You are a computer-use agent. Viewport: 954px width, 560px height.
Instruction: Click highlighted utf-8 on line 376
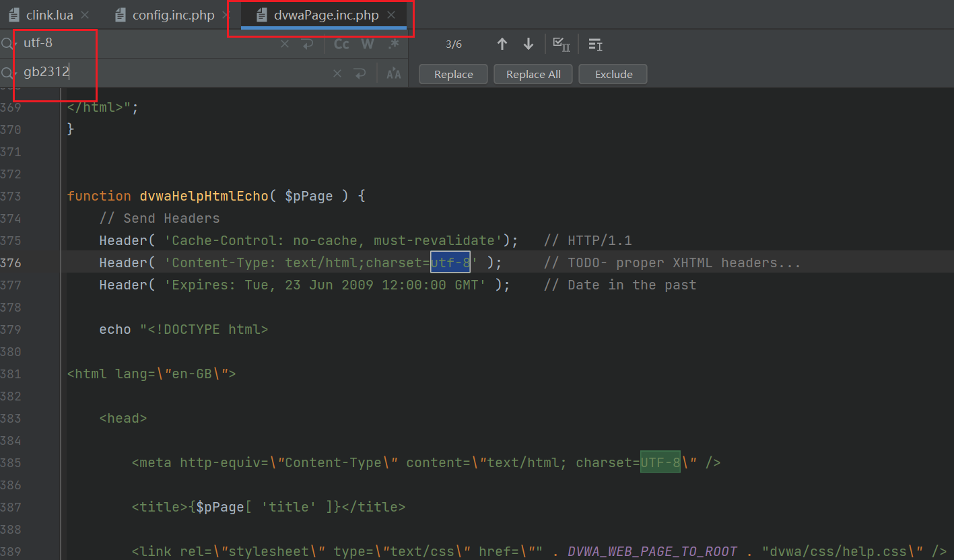tap(450, 262)
